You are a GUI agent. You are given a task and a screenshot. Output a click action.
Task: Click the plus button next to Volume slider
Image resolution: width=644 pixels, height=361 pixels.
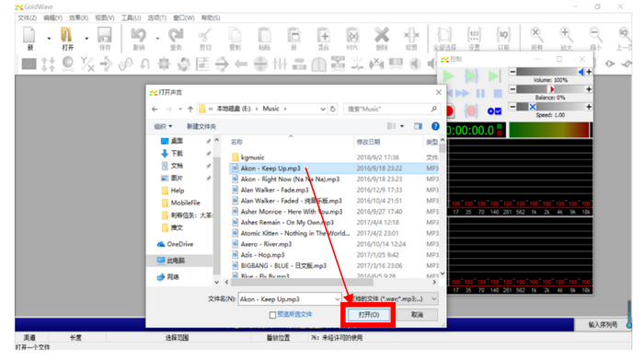click(x=589, y=72)
